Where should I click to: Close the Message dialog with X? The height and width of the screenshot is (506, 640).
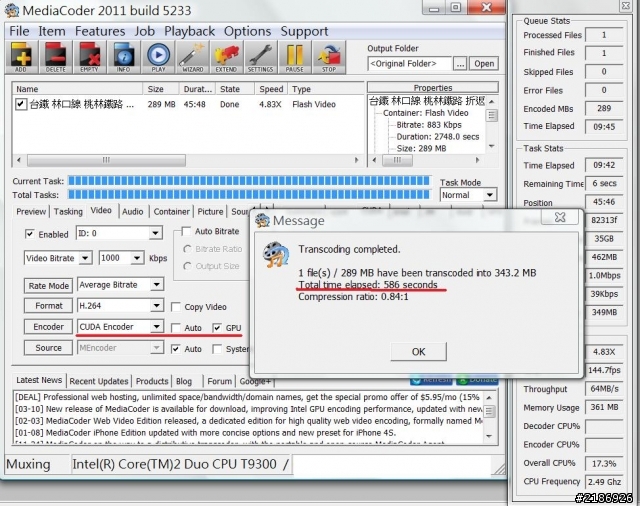click(x=560, y=217)
